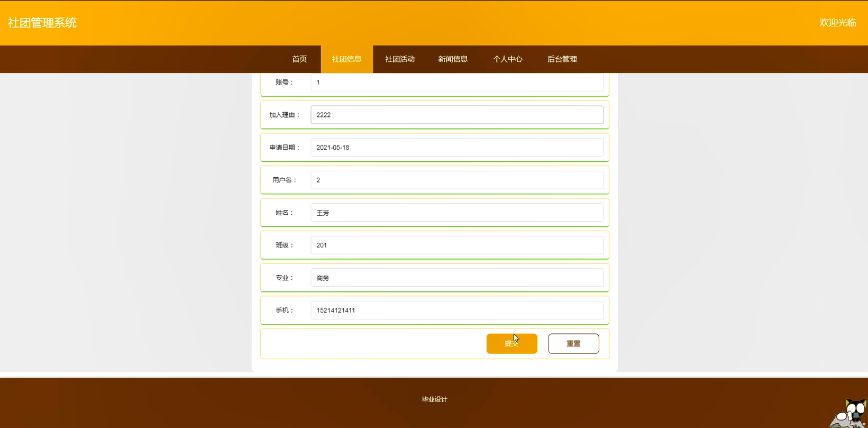Click the 毕业设计 footer text
This screenshot has height=428, width=868.
[434, 399]
